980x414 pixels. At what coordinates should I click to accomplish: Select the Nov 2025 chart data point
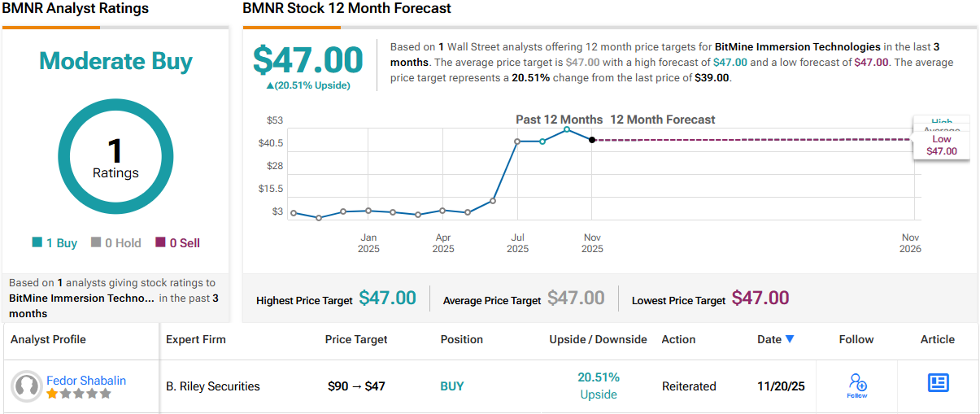click(x=592, y=140)
